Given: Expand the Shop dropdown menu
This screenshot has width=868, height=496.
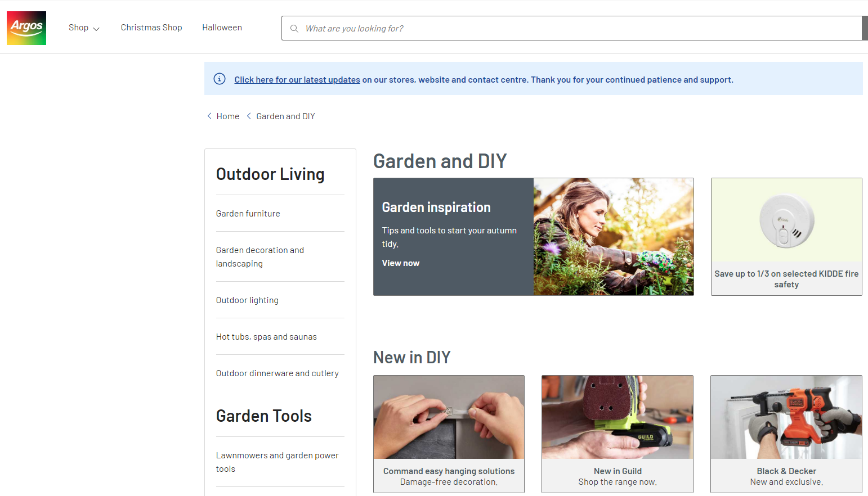Looking at the screenshot, I should click(84, 28).
